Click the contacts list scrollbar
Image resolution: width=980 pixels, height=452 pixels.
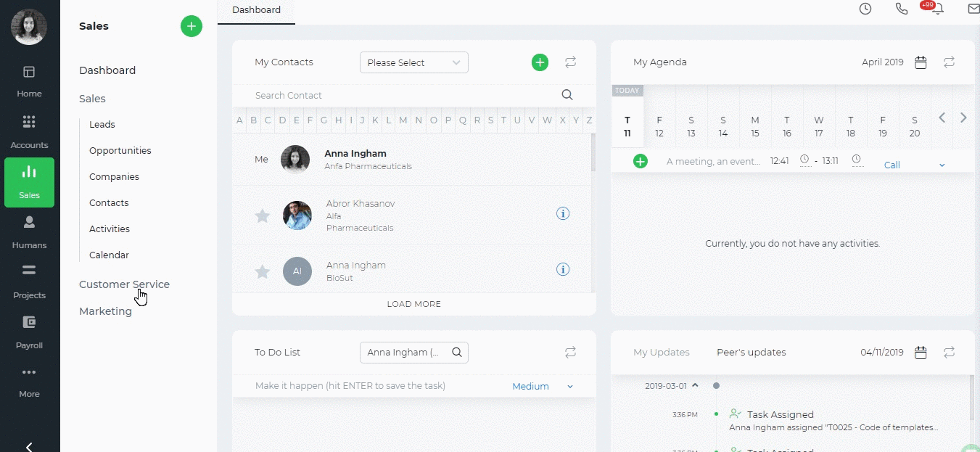point(593,152)
